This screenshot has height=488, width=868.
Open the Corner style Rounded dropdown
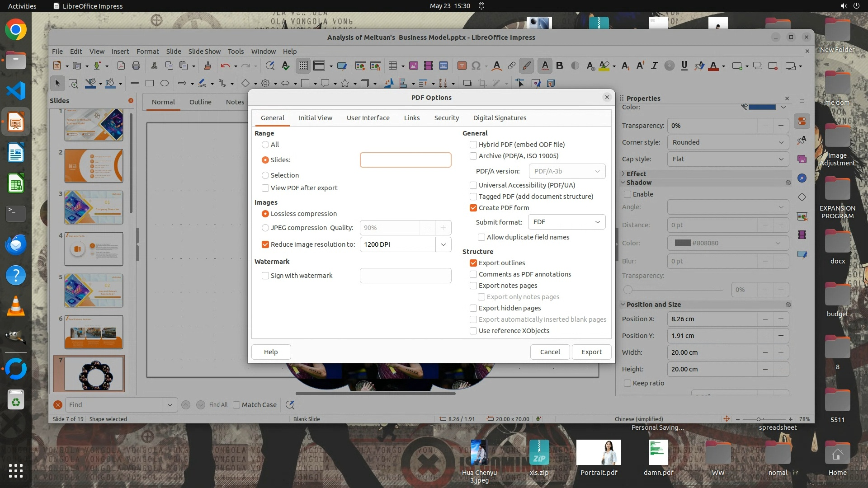[727, 142]
